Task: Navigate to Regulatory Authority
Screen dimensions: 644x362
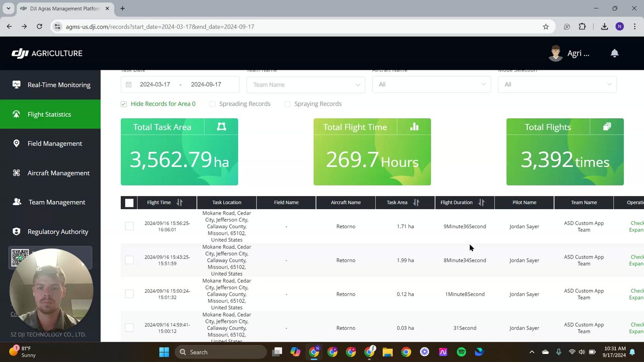Action: [50, 231]
